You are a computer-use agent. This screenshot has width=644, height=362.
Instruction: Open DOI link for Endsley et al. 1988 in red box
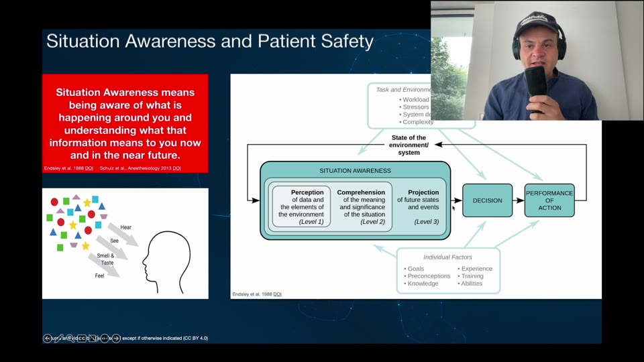click(89, 168)
